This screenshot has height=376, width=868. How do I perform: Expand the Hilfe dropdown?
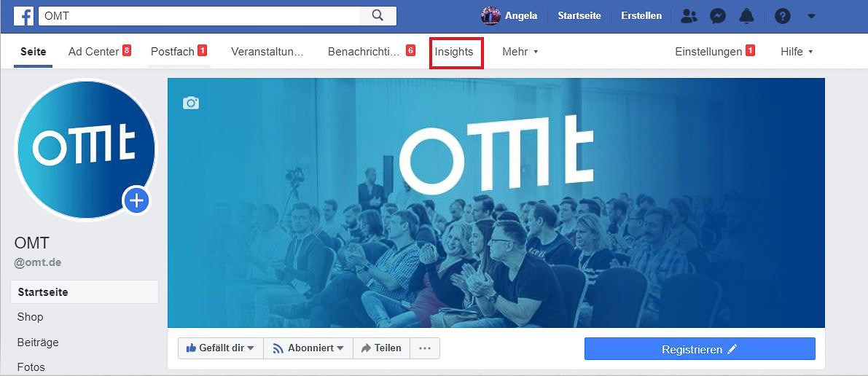pyautogui.click(x=797, y=52)
